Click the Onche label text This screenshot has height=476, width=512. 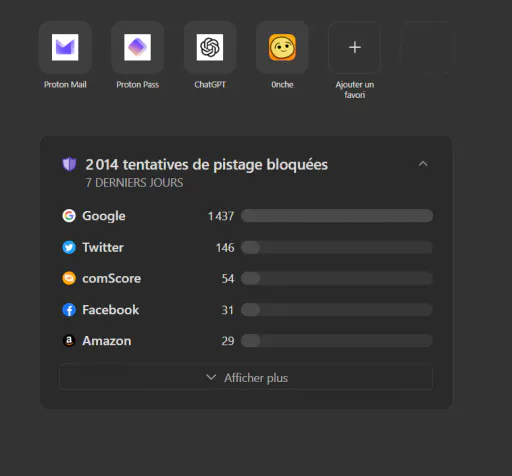point(282,85)
